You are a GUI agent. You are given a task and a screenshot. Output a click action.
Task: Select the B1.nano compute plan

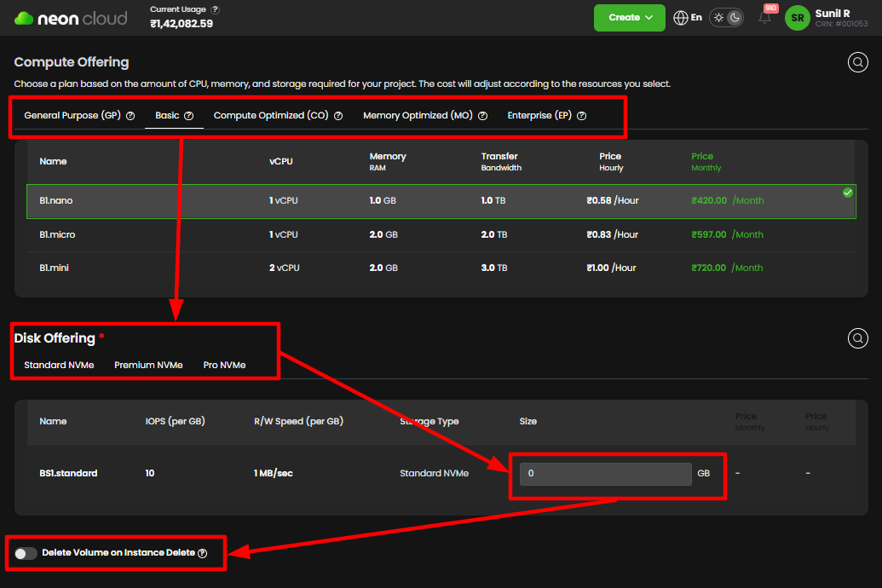click(441, 201)
